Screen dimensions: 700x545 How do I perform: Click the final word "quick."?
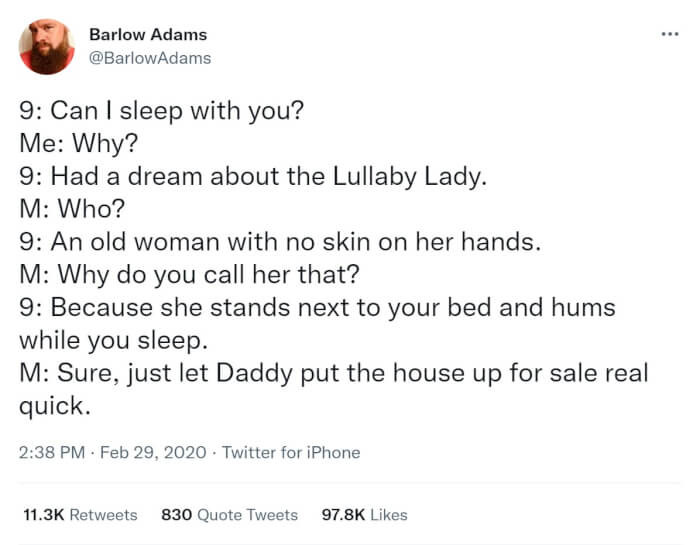[x=55, y=406]
